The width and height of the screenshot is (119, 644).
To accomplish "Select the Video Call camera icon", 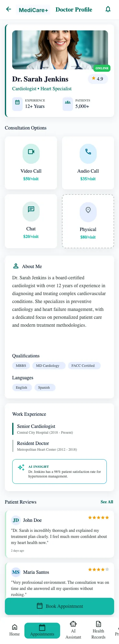I will [x=31, y=151].
